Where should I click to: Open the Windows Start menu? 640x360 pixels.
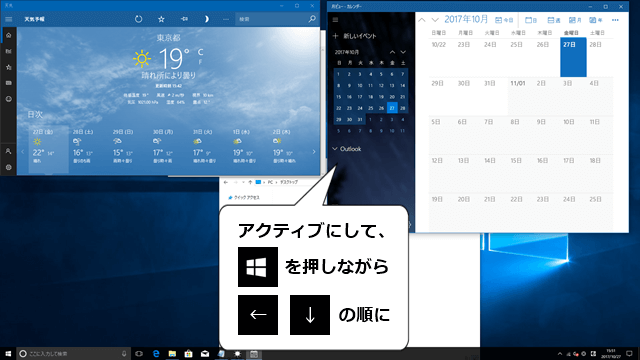(x=8, y=353)
